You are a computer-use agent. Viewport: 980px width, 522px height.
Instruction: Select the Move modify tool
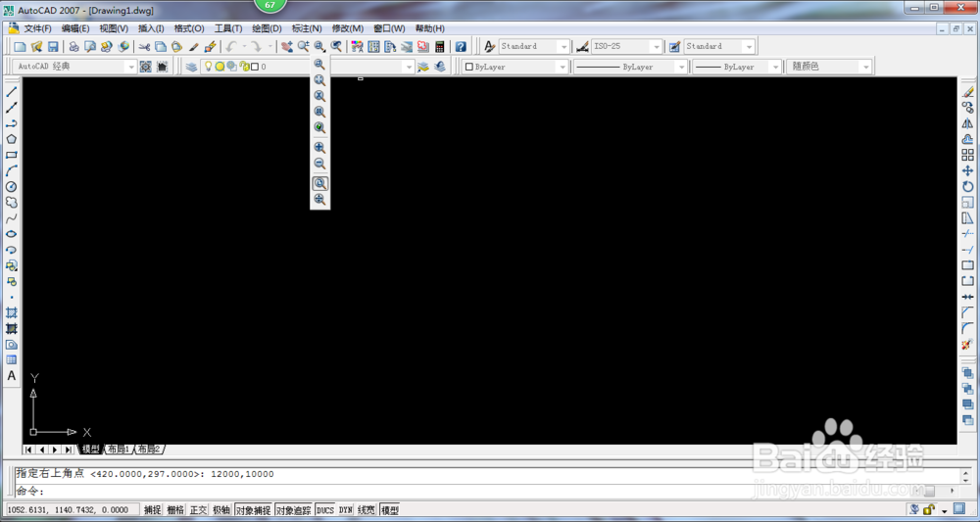click(x=968, y=170)
